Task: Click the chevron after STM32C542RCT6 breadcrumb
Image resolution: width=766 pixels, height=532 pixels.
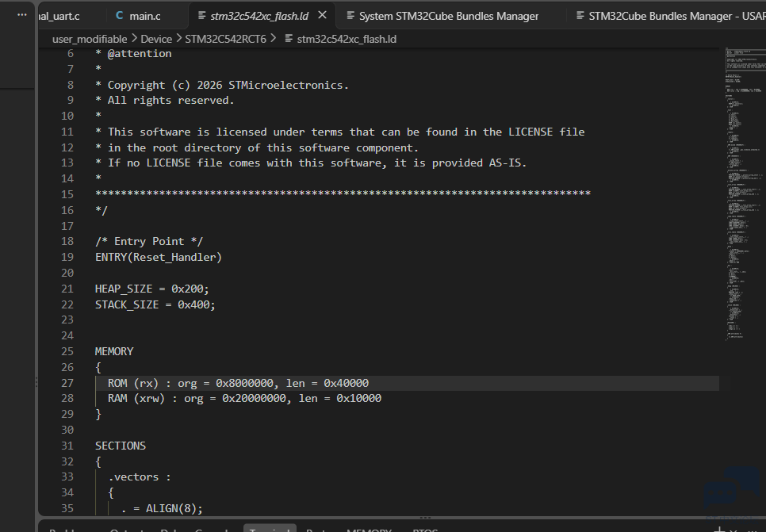Action: (273, 38)
